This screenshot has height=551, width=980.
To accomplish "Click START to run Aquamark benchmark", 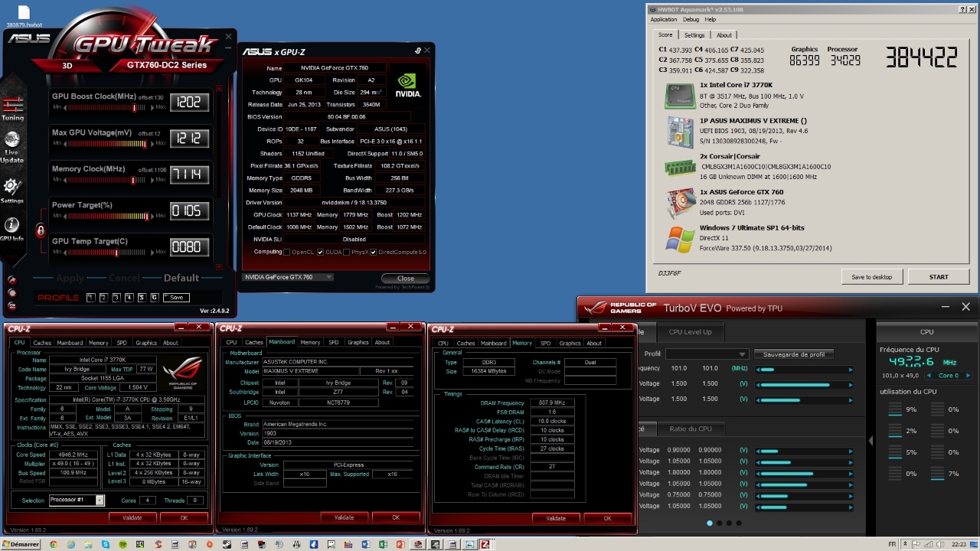I will (x=939, y=277).
